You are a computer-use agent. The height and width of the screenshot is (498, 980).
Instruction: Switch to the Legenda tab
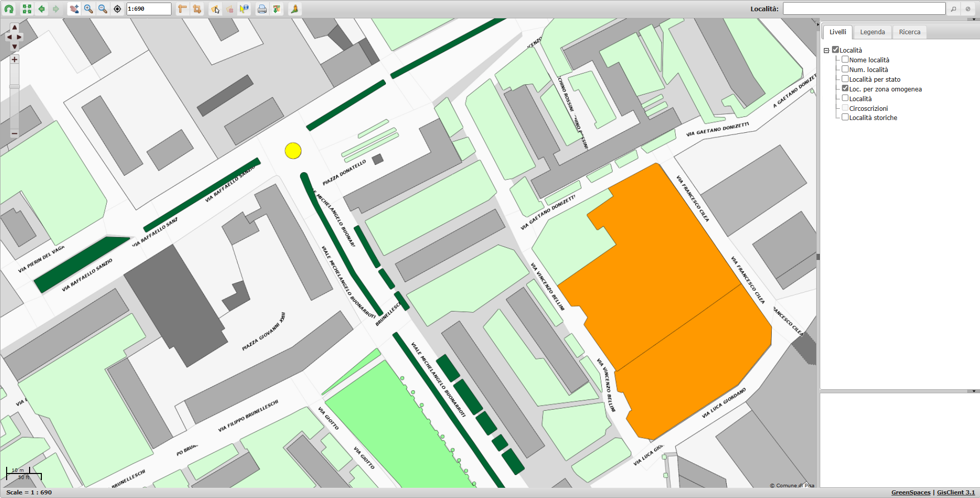(x=872, y=32)
